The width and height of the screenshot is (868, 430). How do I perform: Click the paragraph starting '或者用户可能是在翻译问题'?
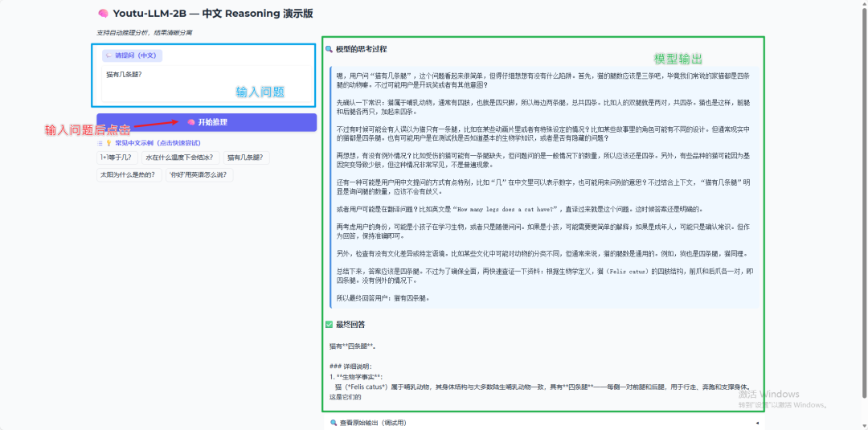[520, 209]
